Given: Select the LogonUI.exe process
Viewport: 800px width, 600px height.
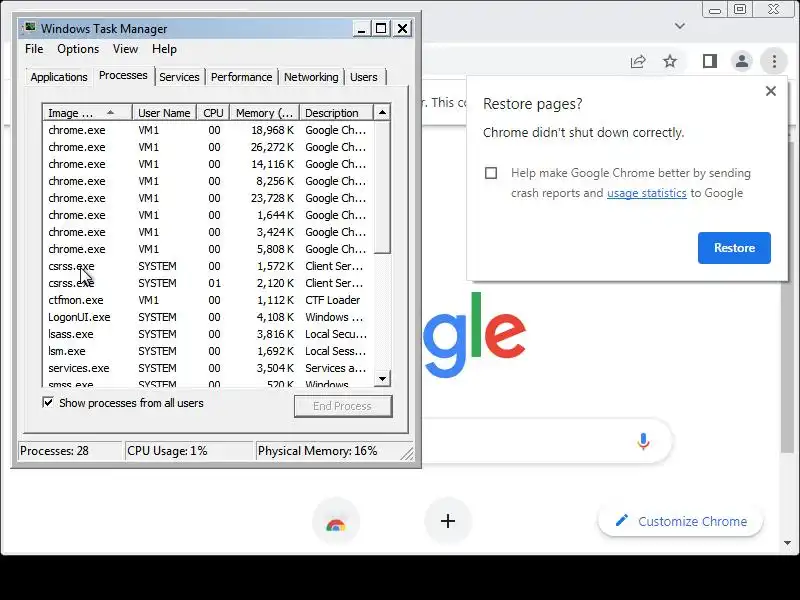Looking at the screenshot, I should [208, 317].
